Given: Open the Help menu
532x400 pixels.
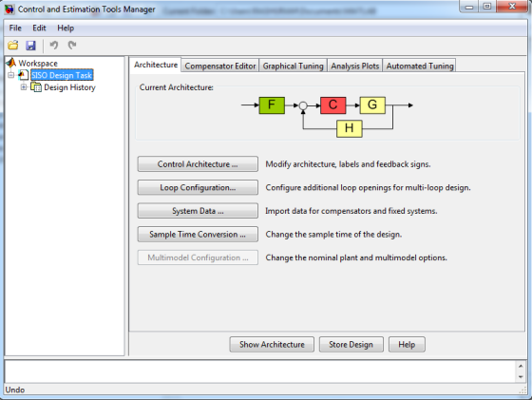Looking at the screenshot, I should coord(66,28).
